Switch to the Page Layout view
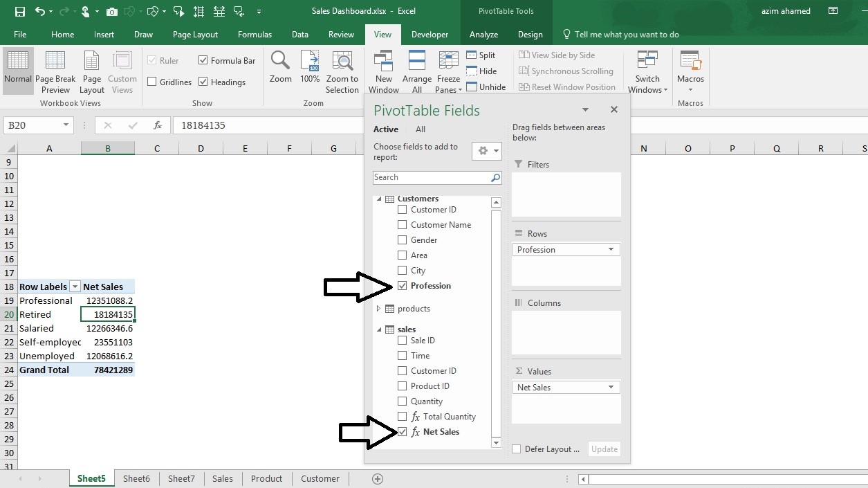Image resolution: width=868 pixels, height=488 pixels. pos(92,72)
